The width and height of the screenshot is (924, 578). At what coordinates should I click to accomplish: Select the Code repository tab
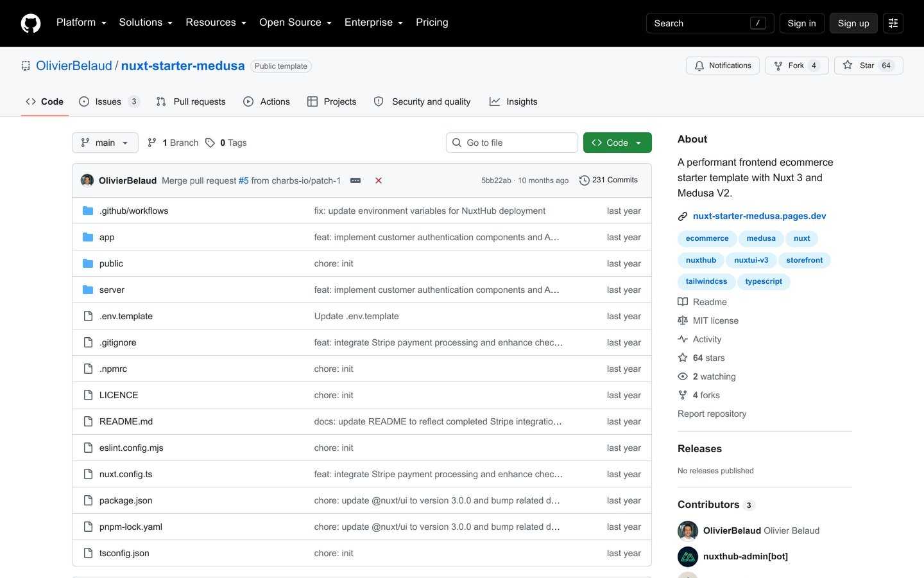coord(45,101)
